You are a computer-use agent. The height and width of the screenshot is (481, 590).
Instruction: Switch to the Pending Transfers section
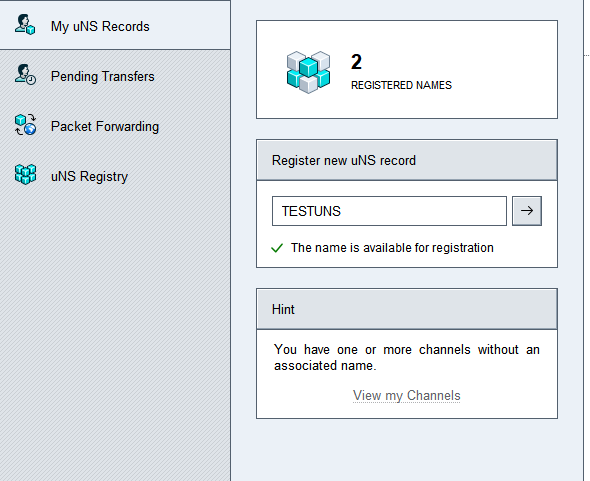pos(115,76)
